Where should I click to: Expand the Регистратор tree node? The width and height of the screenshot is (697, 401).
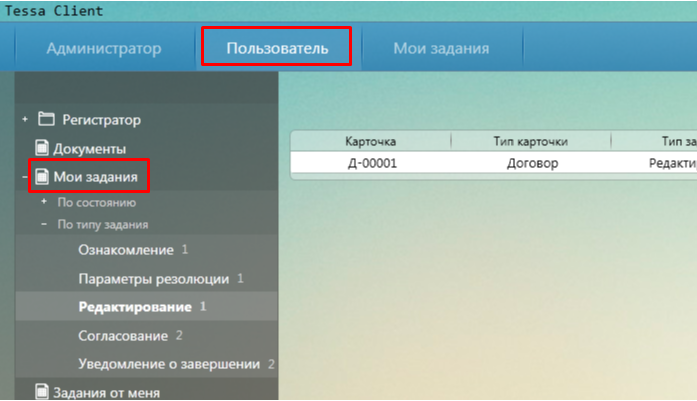[25, 119]
